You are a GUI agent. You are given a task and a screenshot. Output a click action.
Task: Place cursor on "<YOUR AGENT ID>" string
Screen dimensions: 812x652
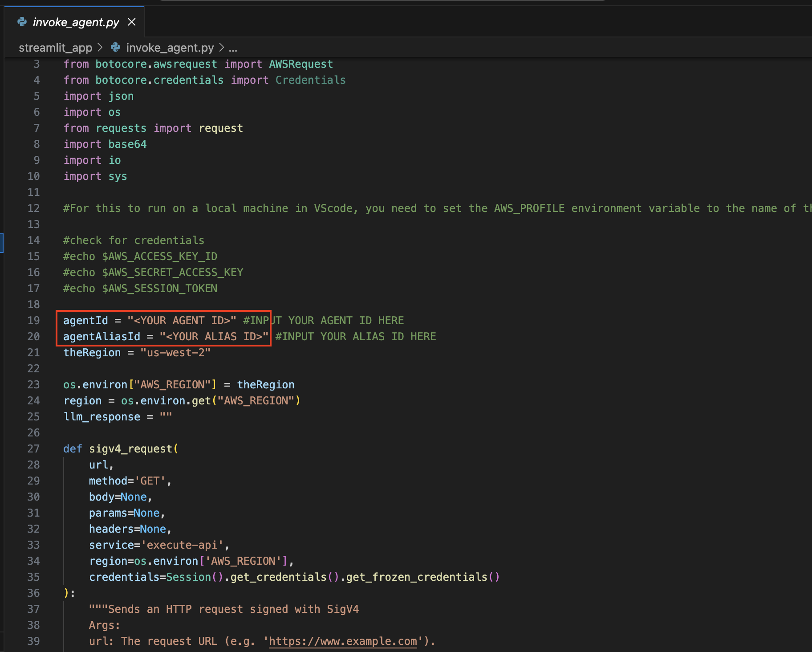182,321
